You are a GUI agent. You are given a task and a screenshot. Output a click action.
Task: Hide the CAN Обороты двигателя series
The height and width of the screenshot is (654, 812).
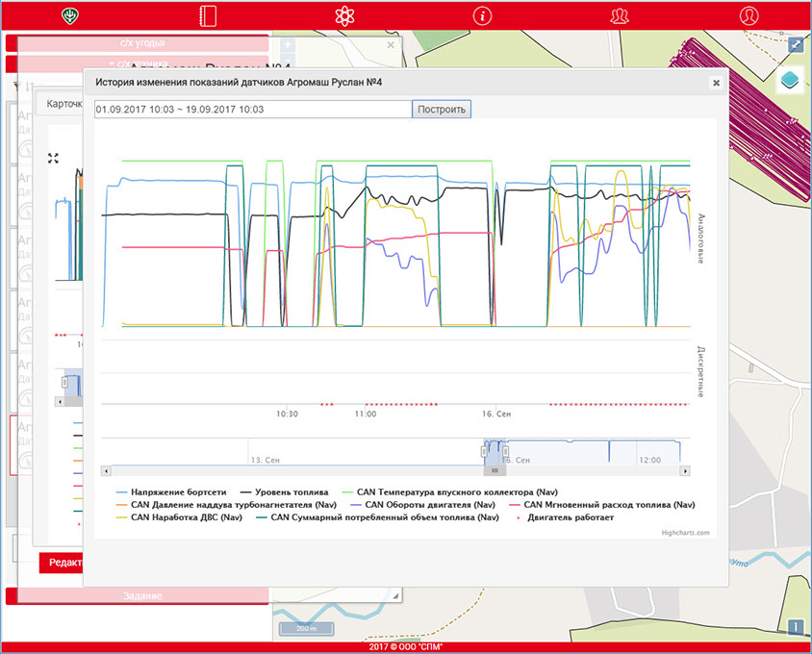coord(429,504)
